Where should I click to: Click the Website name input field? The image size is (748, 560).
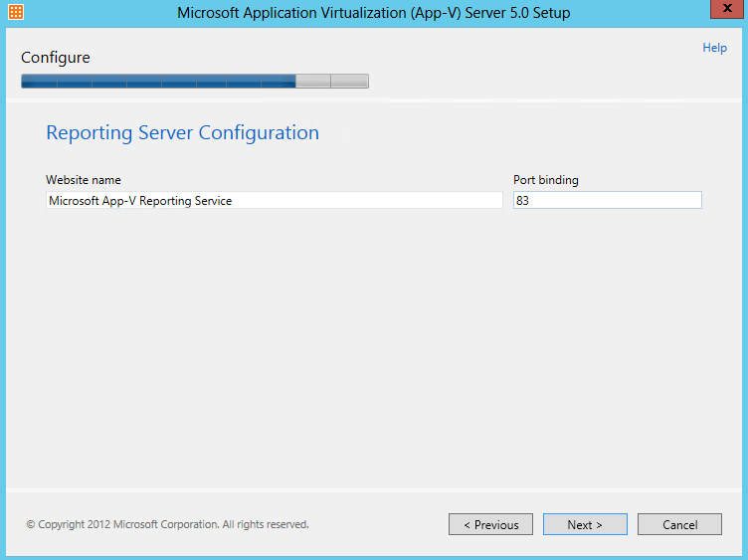[275, 200]
